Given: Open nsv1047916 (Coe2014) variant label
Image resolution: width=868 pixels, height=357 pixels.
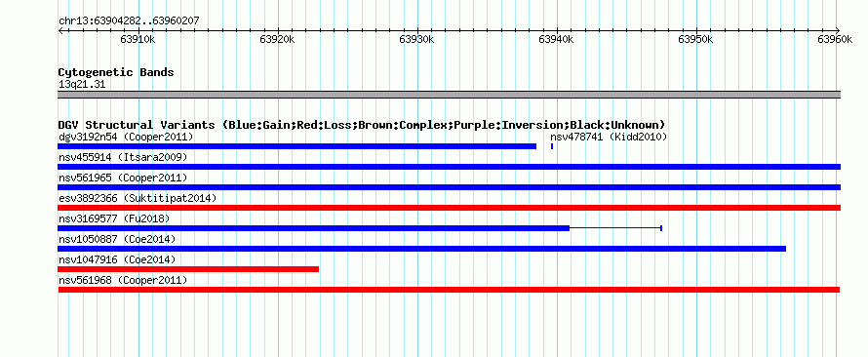Looking at the screenshot, I should point(117,259).
